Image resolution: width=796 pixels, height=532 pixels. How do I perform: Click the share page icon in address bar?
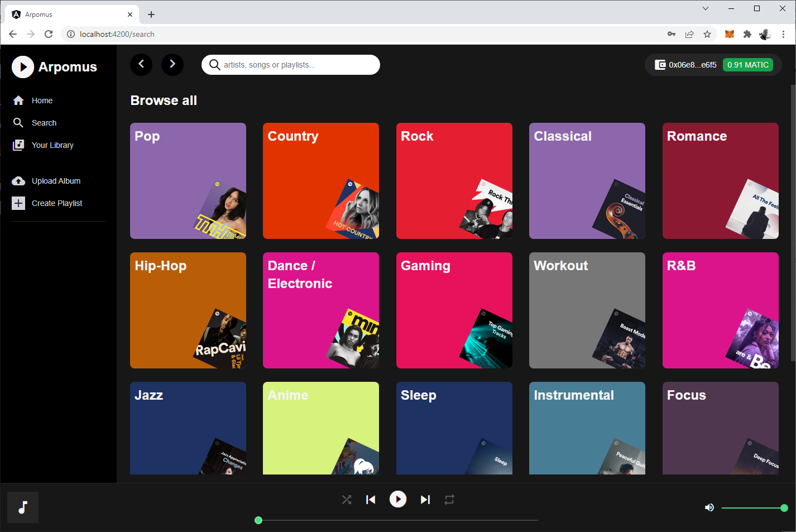click(x=689, y=34)
